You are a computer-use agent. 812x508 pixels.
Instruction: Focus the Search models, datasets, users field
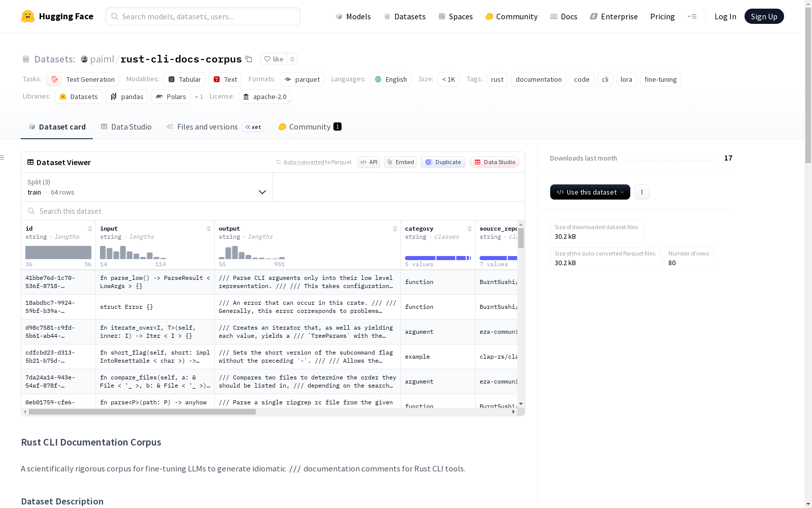tap(203, 16)
